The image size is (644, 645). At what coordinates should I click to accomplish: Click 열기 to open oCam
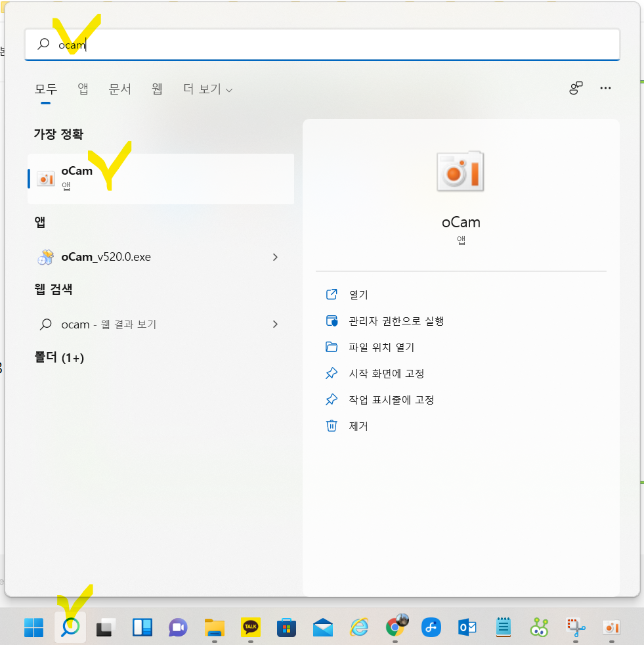pyautogui.click(x=358, y=294)
